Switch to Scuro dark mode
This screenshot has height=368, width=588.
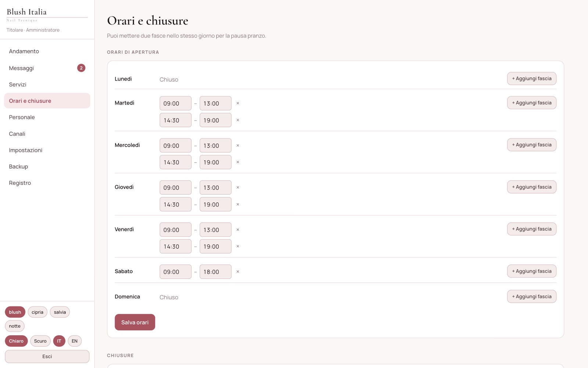click(x=40, y=341)
